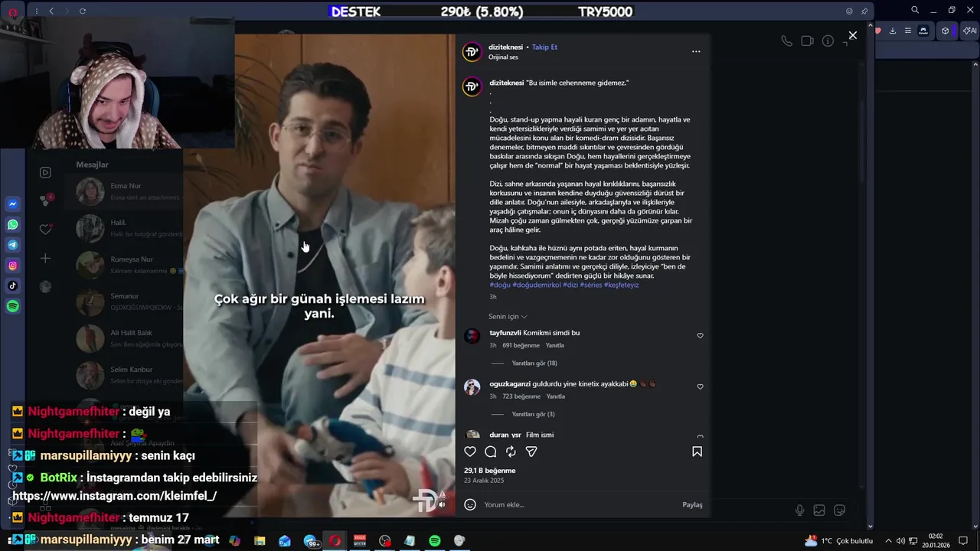Open WhatsApp in the Opera sidebar

tap(13, 225)
